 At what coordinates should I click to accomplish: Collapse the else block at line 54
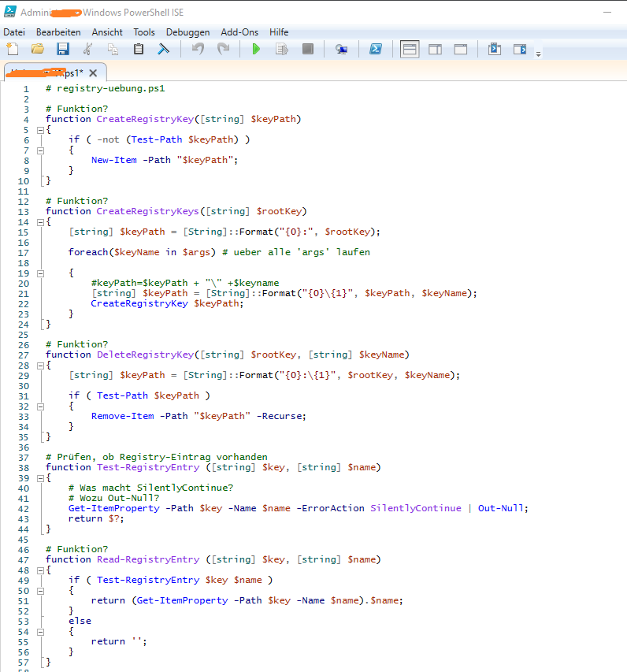[x=40, y=632]
